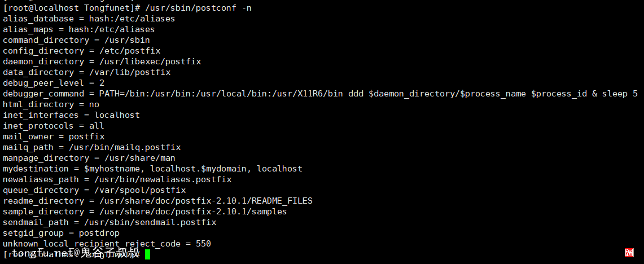Select the alias_maps parameter name
The width and height of the screenshot is (644, 264).
(x=31, y=29)
